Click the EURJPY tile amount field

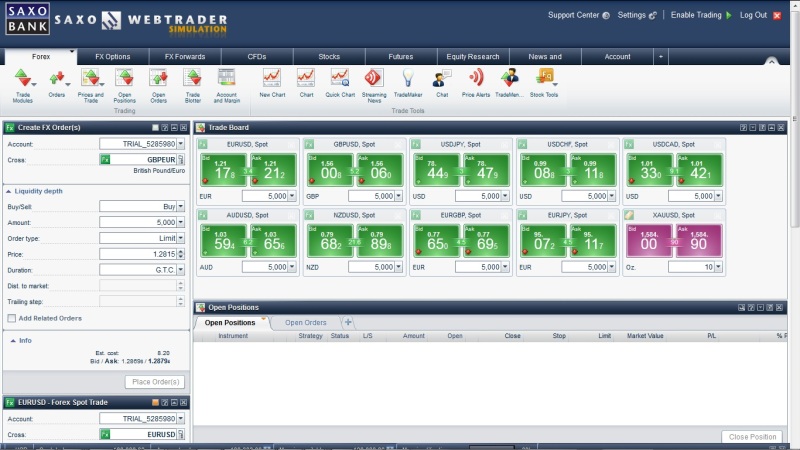coord(585,267)
